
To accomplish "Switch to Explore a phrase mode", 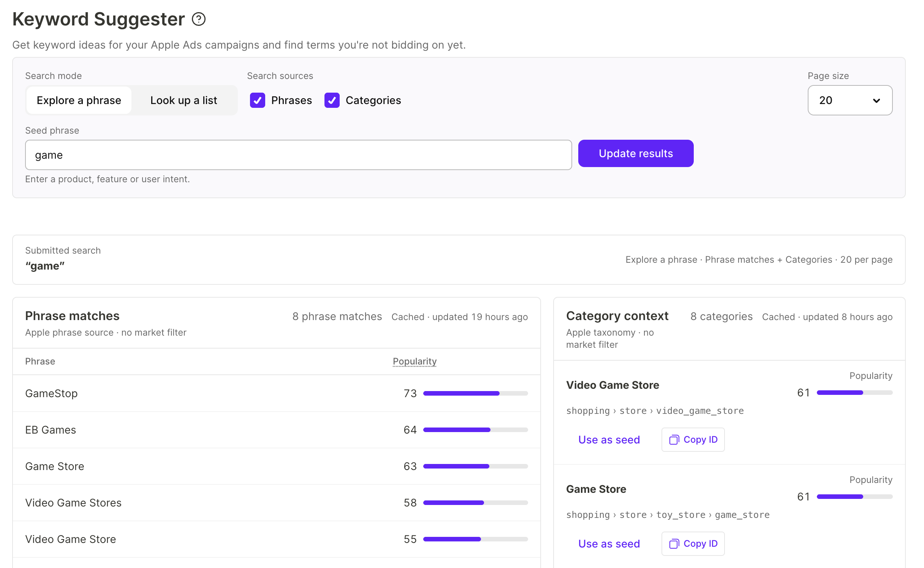I will click(79, 100).
